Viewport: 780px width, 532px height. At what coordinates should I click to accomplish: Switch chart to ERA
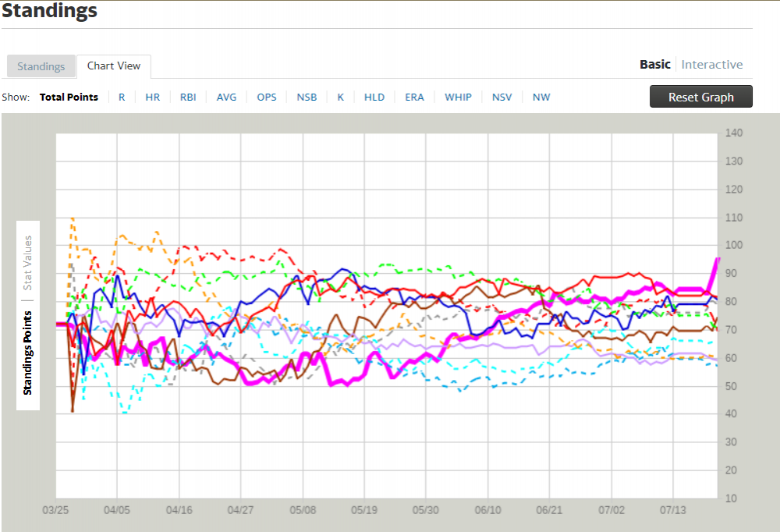414,98
